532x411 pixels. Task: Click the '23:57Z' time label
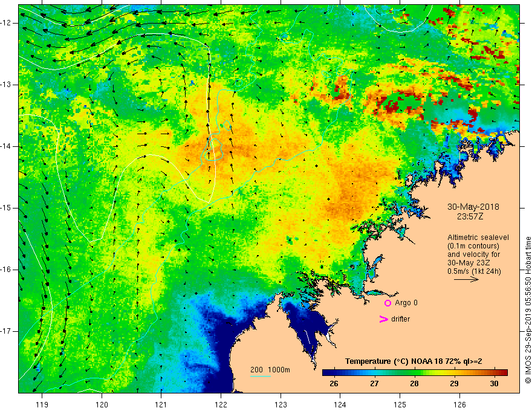click(x=470, y=216)
